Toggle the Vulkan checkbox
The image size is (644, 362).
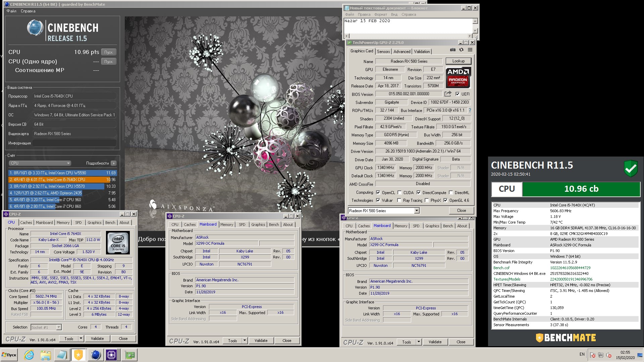click(378, 200)
